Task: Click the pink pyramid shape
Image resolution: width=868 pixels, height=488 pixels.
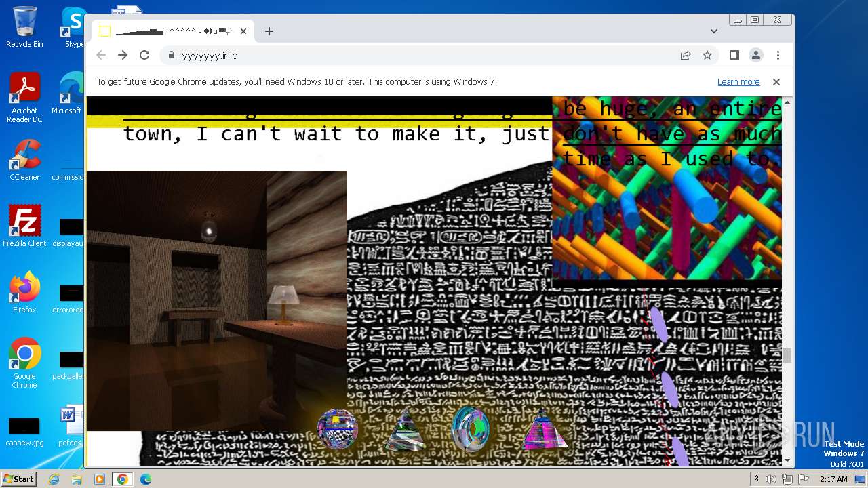Action: (544, 430)
